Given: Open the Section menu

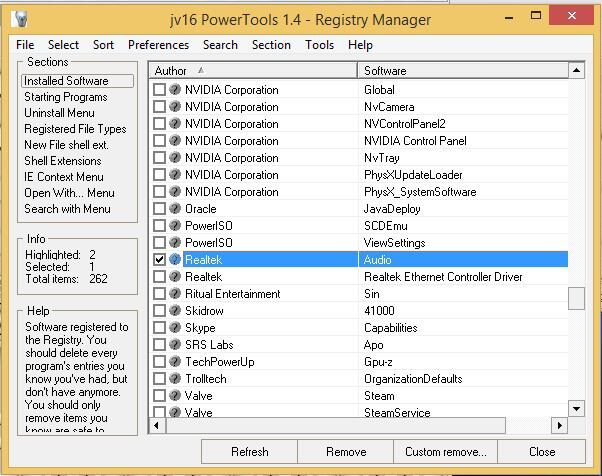Looking at the screenshot, I should click(271, 45).
